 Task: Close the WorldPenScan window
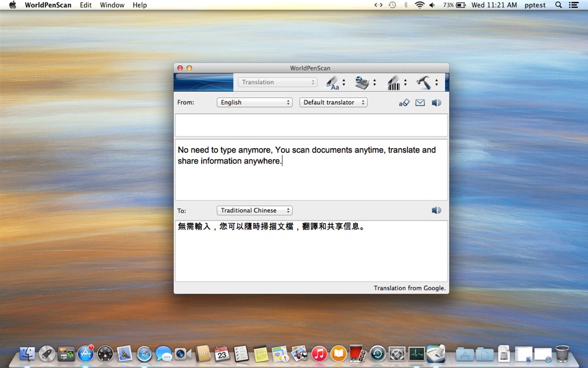180,68
